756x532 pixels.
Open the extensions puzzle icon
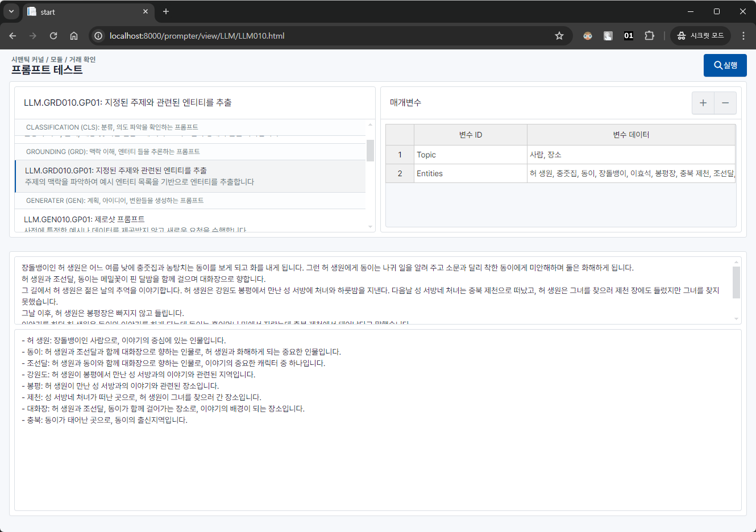pos(649,36)
